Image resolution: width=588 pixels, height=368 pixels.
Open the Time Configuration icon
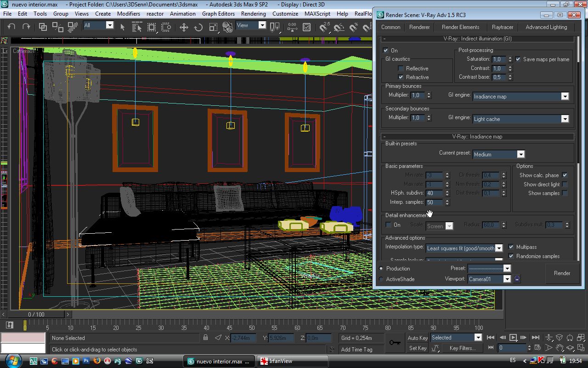[x=537, y=348]
